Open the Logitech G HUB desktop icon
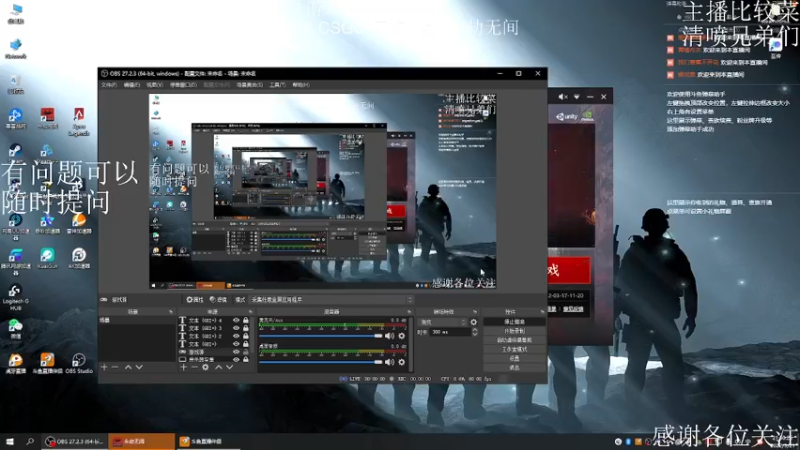This screenshot has height=450, width=800. [15, 297]
